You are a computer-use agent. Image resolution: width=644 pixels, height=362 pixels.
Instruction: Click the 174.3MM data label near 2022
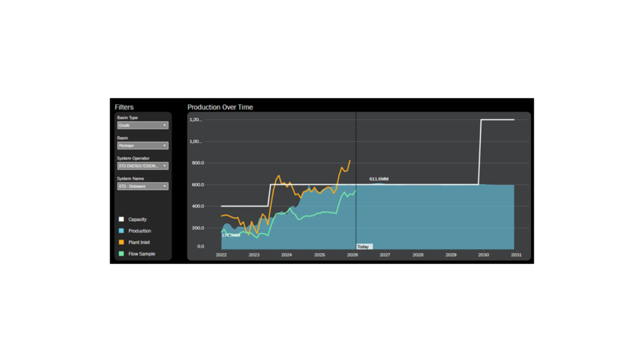click(231, 235)
